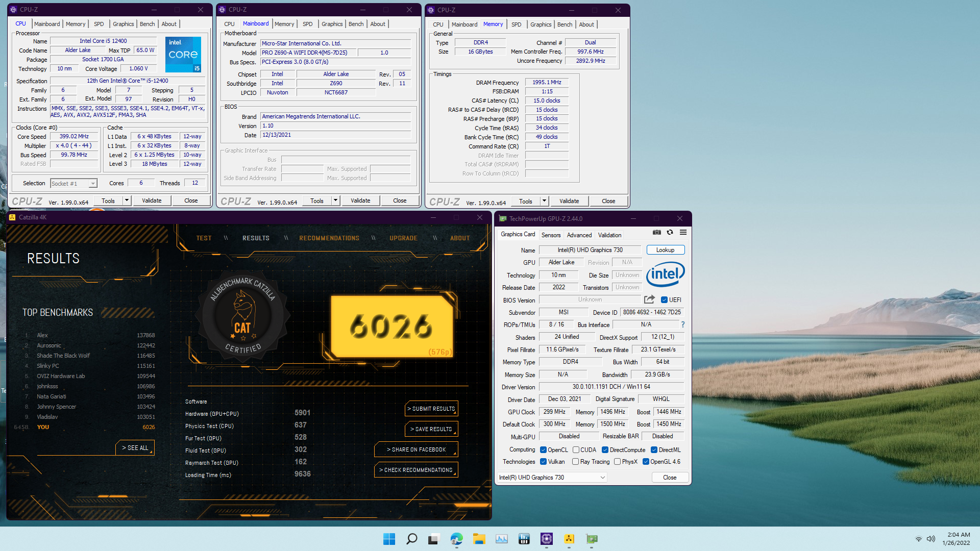Open taskbar Search icon
The width and height of the screenshot is (980, 551).
click(411, 539)
